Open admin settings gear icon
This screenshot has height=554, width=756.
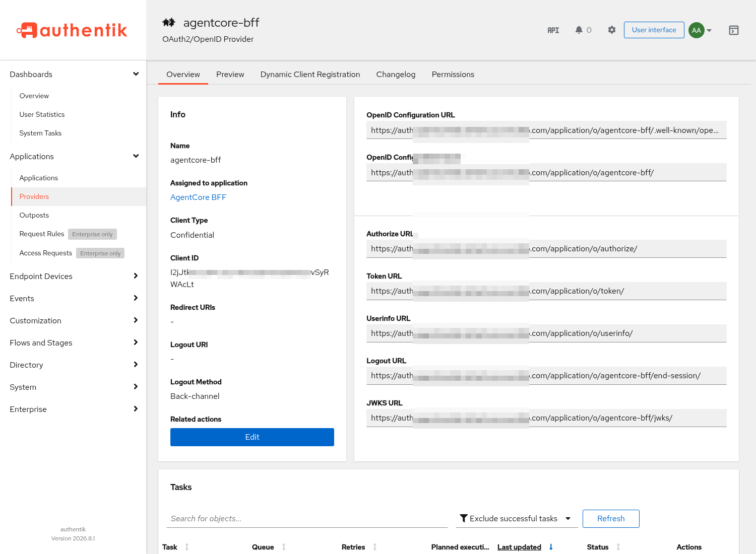611,30
